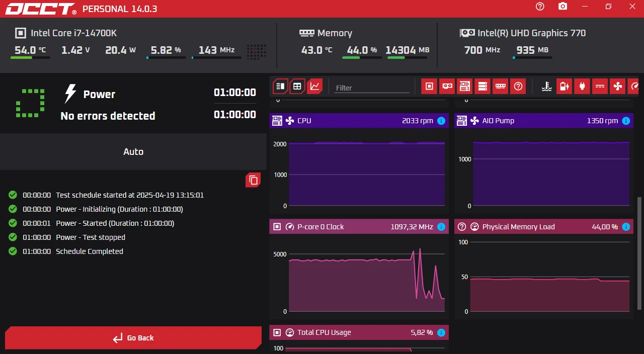Toggle the GPU sensor filter icon
This screenshot has width=644, height=354.
pyautogui.click(x=447, y=86)
